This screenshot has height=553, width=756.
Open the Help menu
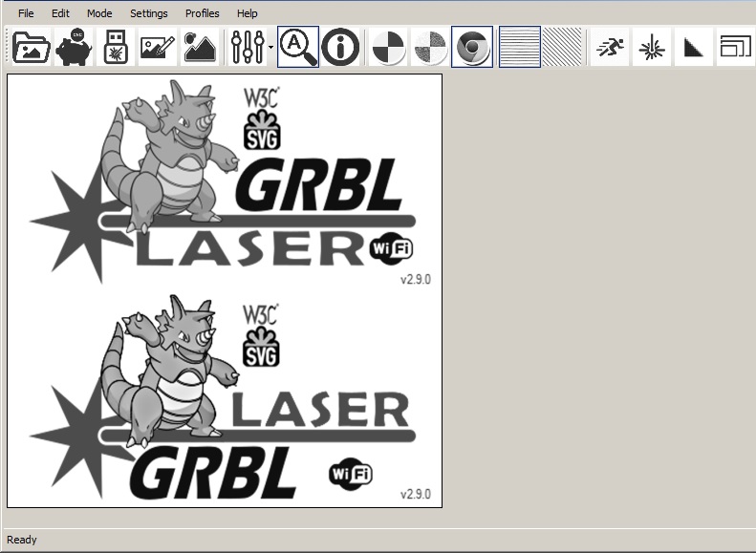tap(247, 13)
